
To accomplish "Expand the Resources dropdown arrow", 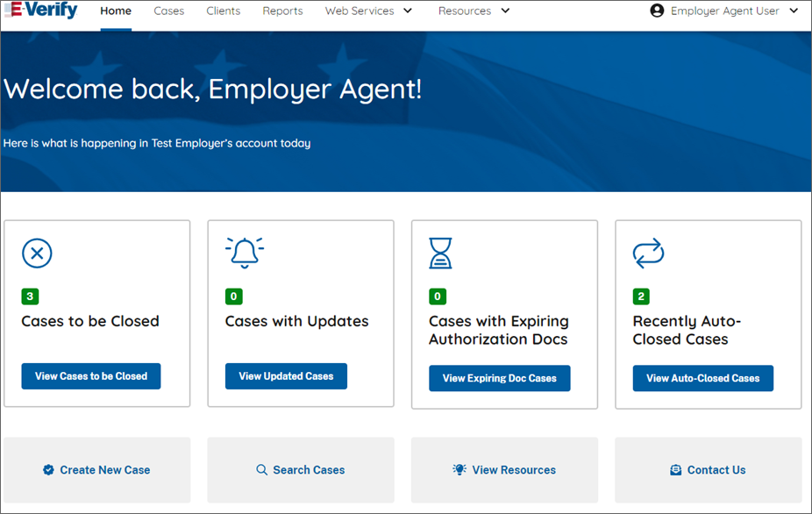I will [505, 11].
